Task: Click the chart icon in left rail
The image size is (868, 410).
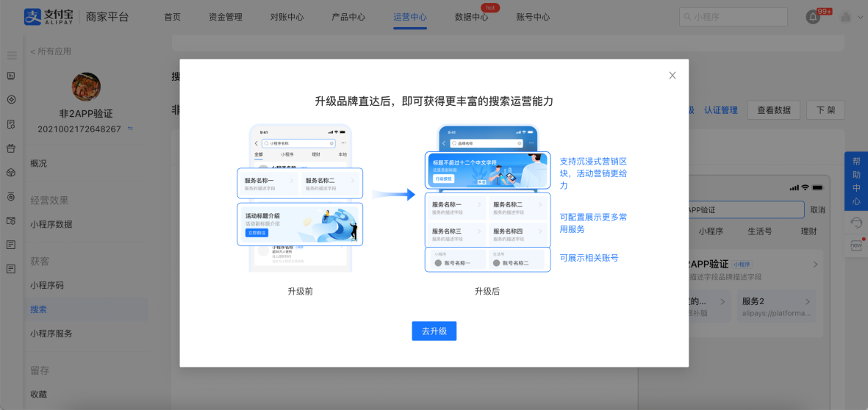Action: pos(11,76)
